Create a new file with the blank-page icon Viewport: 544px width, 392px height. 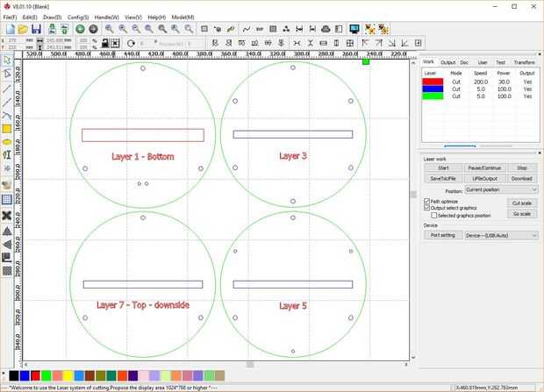[10, 29]
